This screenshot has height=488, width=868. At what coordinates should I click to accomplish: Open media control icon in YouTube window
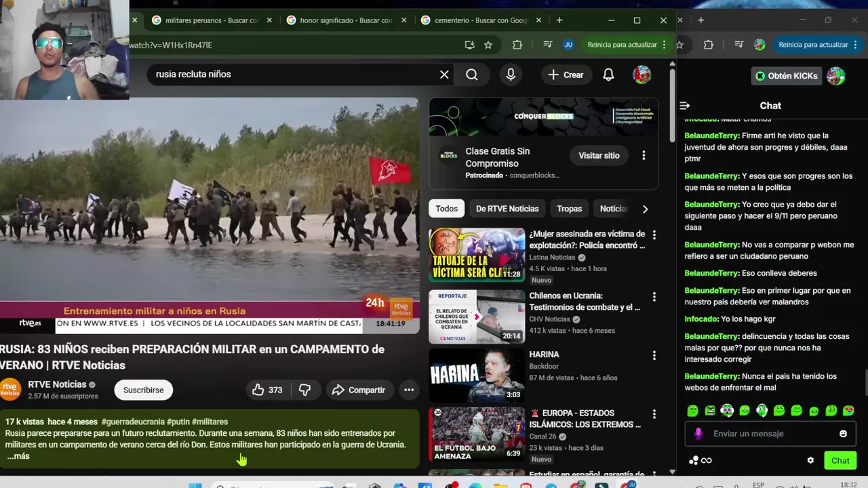click(547, 45)
